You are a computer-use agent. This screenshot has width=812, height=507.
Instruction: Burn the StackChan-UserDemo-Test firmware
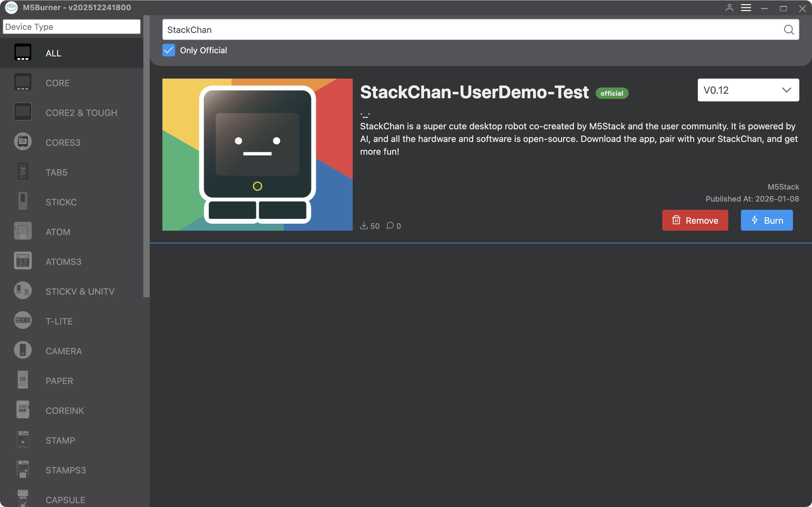coord(767,220)
